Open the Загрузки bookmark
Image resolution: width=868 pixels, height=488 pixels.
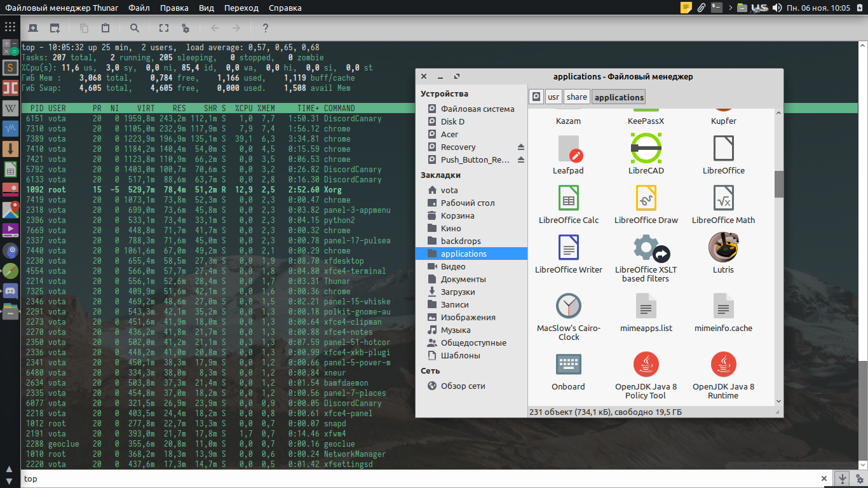471,292
